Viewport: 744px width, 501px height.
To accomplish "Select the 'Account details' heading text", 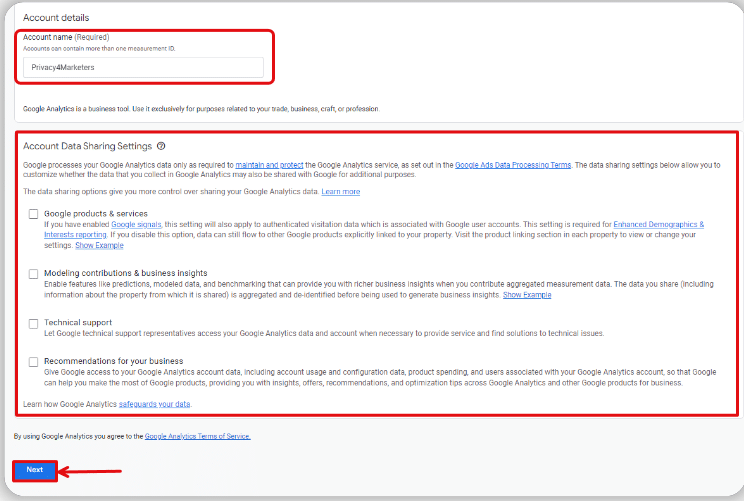I will [x=56, y=18].
